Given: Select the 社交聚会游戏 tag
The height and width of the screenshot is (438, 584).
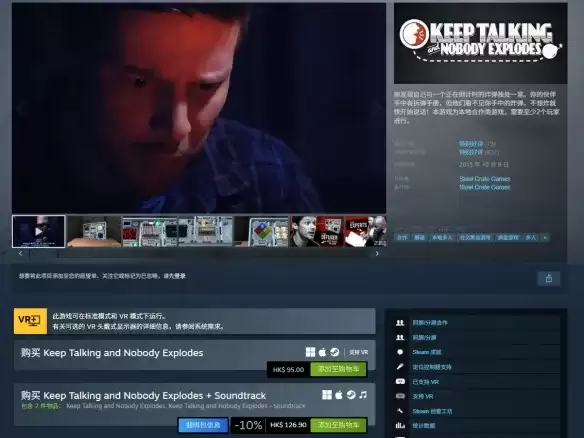Looking at the screenshot, I should tap(475, 237).
